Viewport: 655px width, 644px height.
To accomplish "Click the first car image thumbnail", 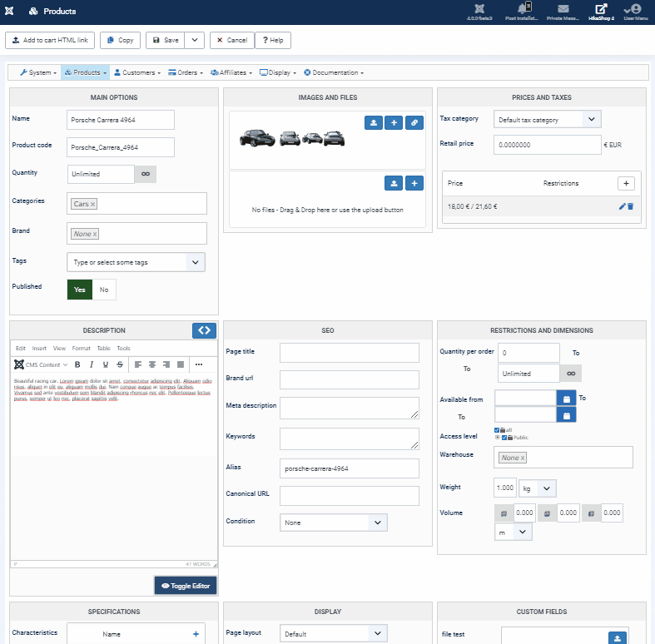I will point(257,138).
